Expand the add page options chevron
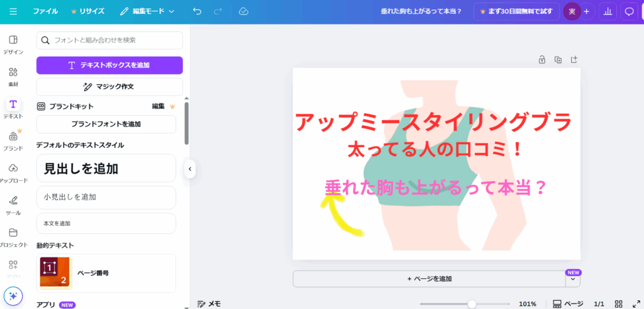This screenshot has height=309, width=644. (573, 279)
